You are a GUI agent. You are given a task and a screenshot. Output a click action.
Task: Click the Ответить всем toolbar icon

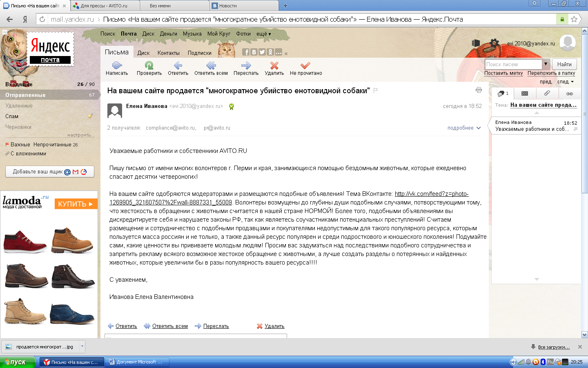211,65
